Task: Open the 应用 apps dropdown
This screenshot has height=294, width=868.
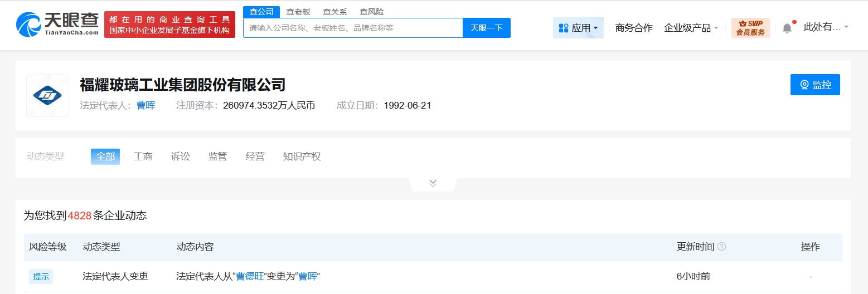Action: pos(578,28)
